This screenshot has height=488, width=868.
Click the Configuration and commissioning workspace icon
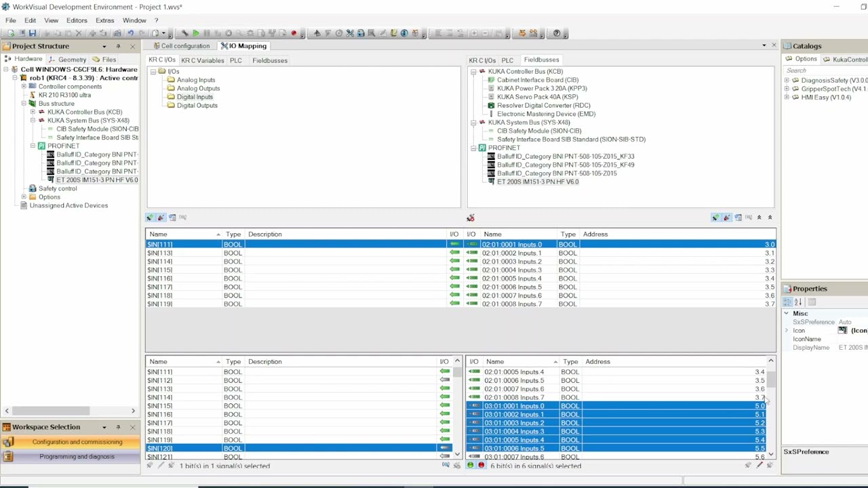tap(8, 442)
